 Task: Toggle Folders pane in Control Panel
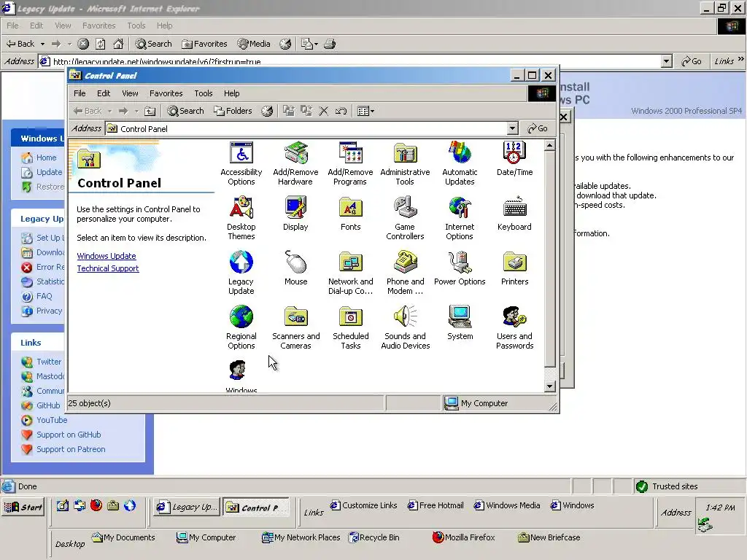tap(233, 111)
